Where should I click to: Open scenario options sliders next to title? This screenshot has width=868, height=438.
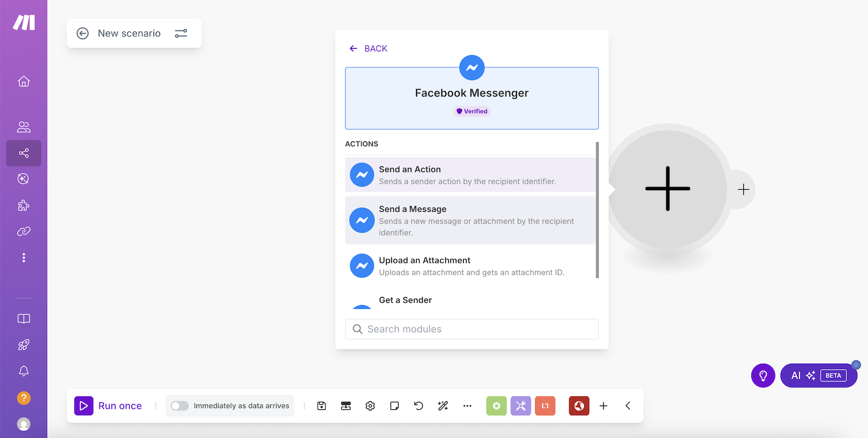click(x=181, y=34)
